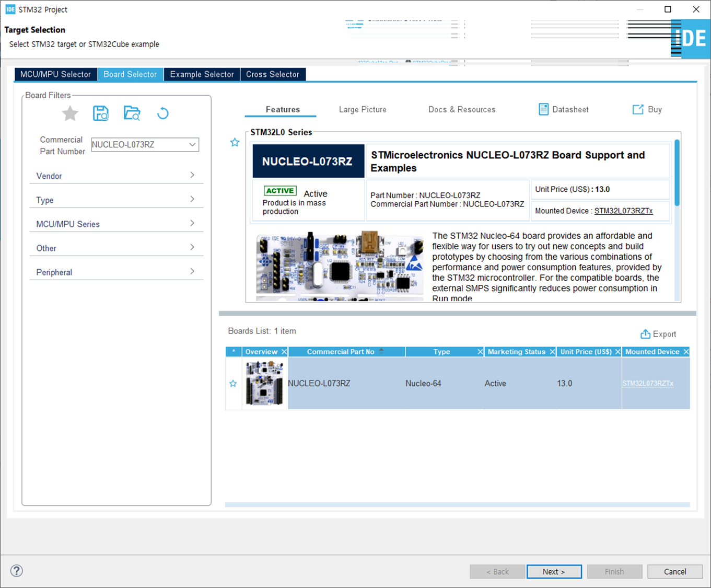Viewport: 711px width, 588px height.
Task: Expand the Peripheral filter section
Action: click(x=116, y=272)
